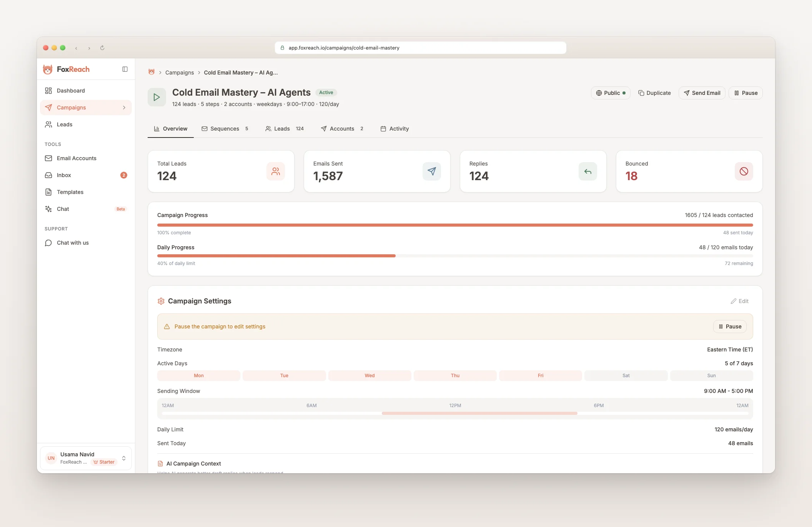The width and height of the screenshot is (812, 527).
Task: Click the browser address bar URL
Action: coord(344,48)
